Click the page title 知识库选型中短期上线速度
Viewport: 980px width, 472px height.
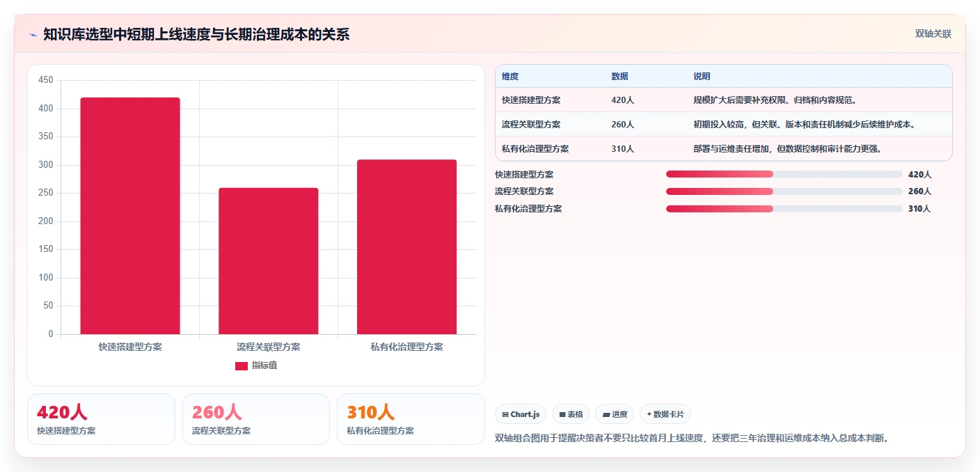tap(196, 34)
